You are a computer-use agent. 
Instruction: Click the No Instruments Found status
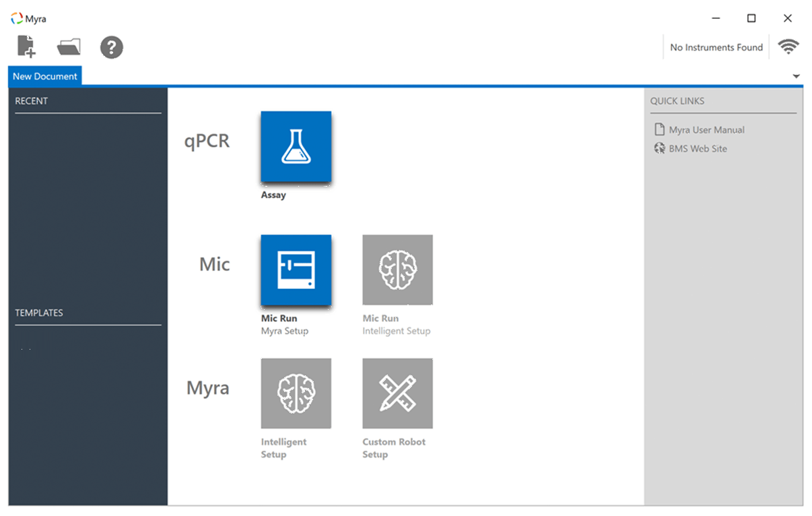pos(716,48)
